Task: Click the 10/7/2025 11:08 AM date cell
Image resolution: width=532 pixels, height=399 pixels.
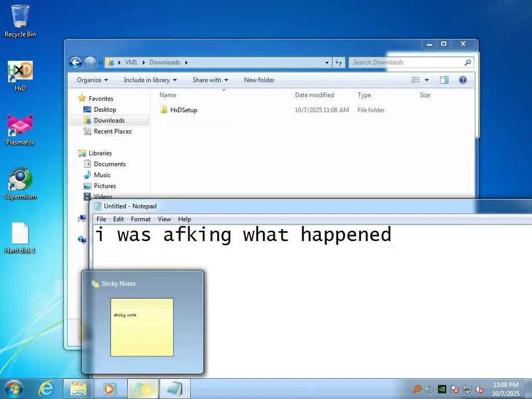Action: [322, 110]
